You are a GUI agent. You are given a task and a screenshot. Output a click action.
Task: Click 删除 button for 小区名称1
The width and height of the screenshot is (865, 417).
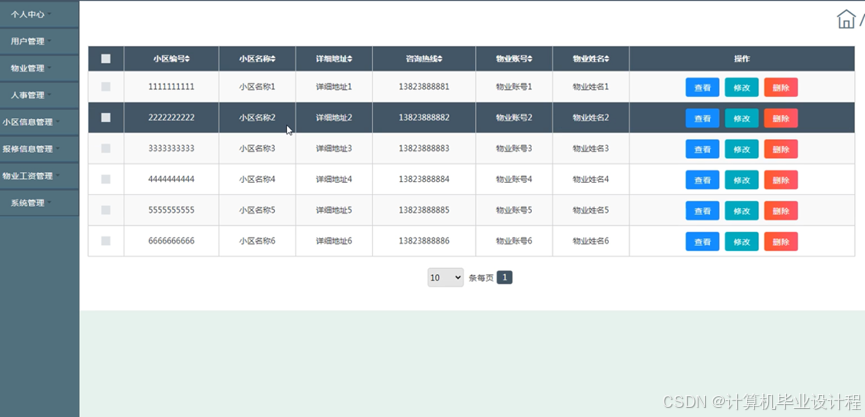781,87
